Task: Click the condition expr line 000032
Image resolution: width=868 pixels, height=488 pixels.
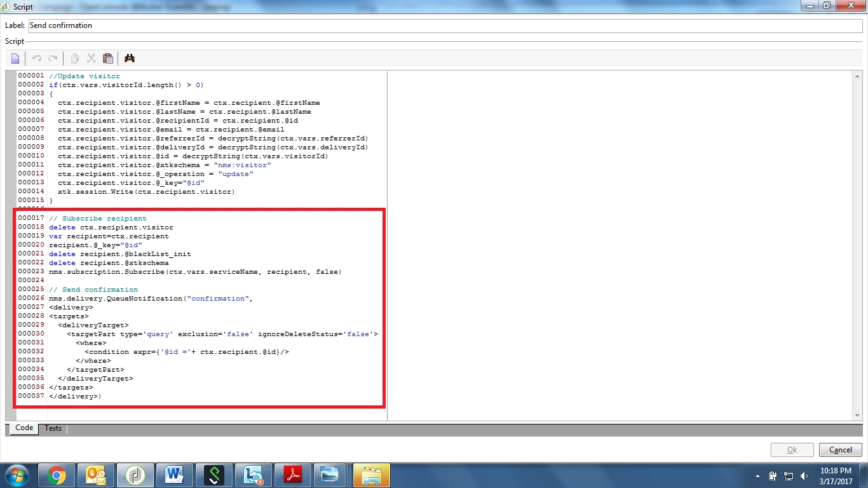Action: [187, 352]
